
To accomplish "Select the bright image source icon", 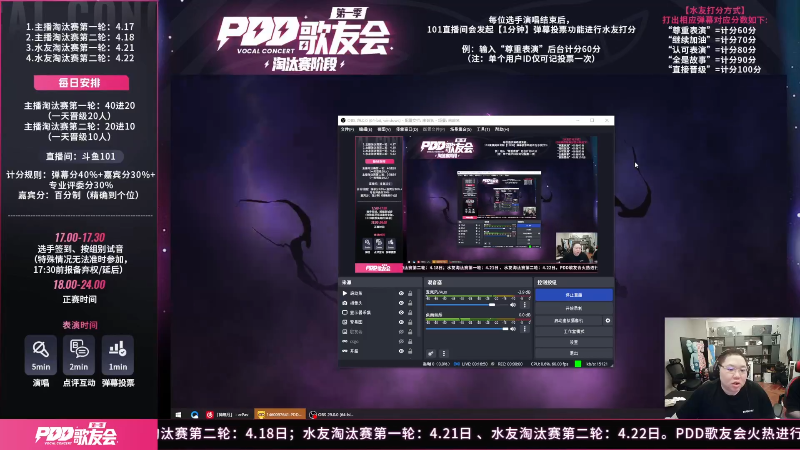I will point(345,322).
